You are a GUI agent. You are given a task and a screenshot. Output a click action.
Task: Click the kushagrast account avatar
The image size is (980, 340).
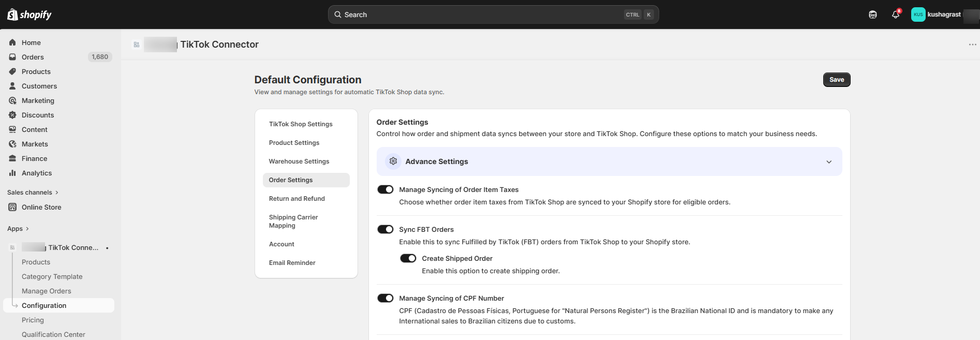[x=918, y=14]
